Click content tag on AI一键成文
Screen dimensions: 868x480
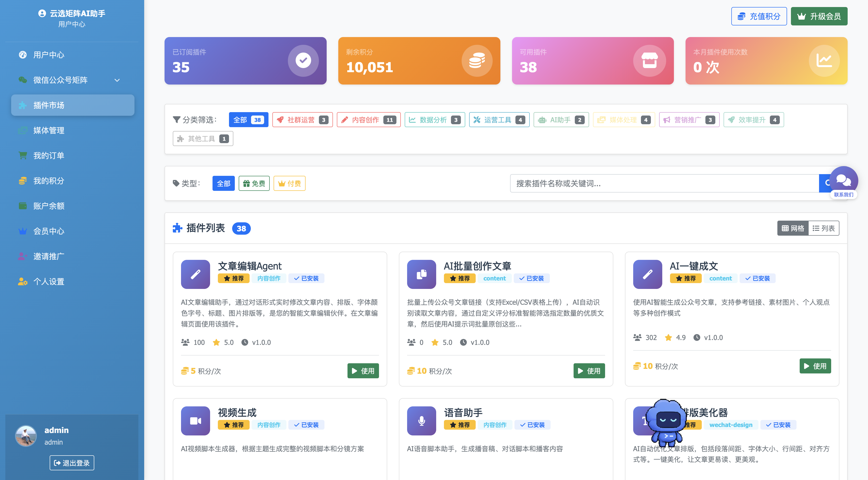(x=720, y=278)
